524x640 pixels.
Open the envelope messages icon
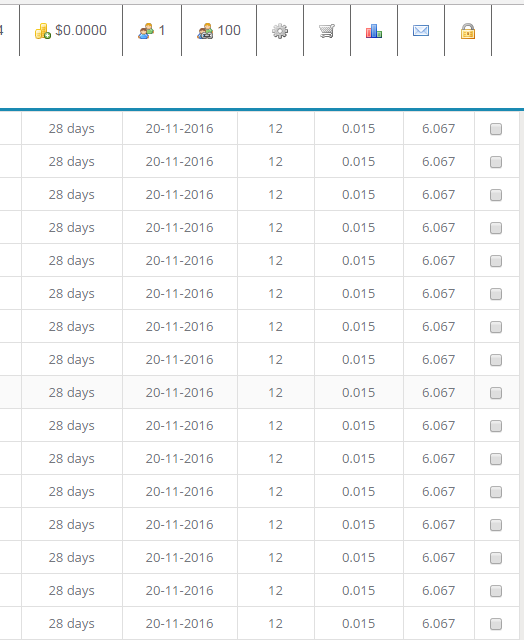point(421,31)
